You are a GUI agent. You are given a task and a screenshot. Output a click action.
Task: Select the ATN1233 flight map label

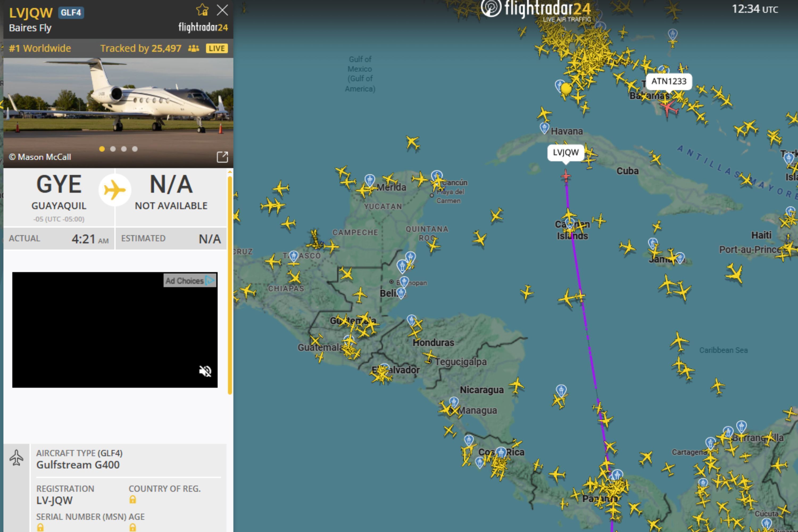[669, 81]
